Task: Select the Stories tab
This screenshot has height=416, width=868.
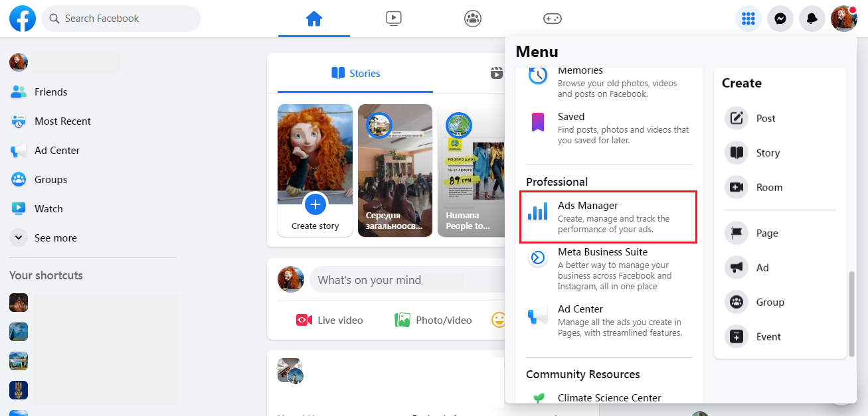Action: click(x=355, y=74)
